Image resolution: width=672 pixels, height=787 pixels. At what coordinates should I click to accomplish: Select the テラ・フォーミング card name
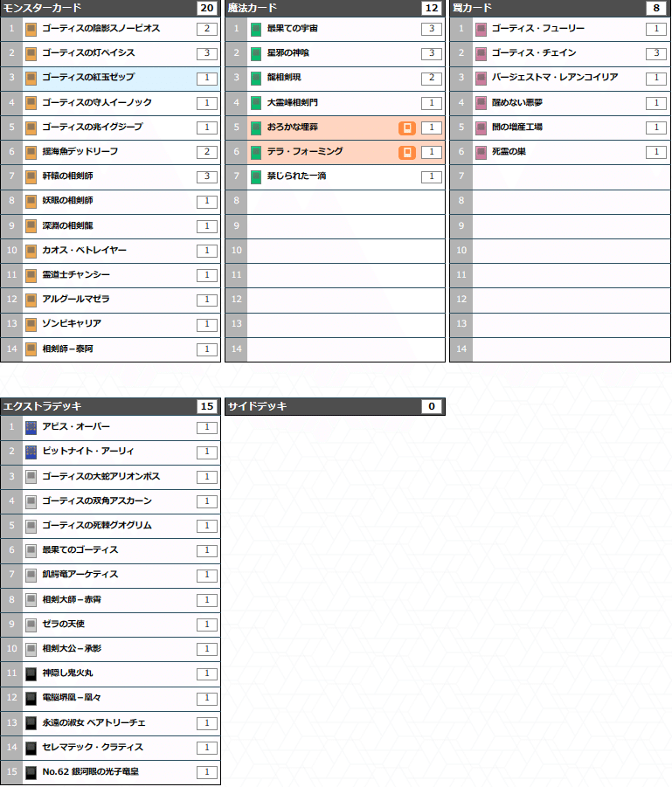(305, 151)
